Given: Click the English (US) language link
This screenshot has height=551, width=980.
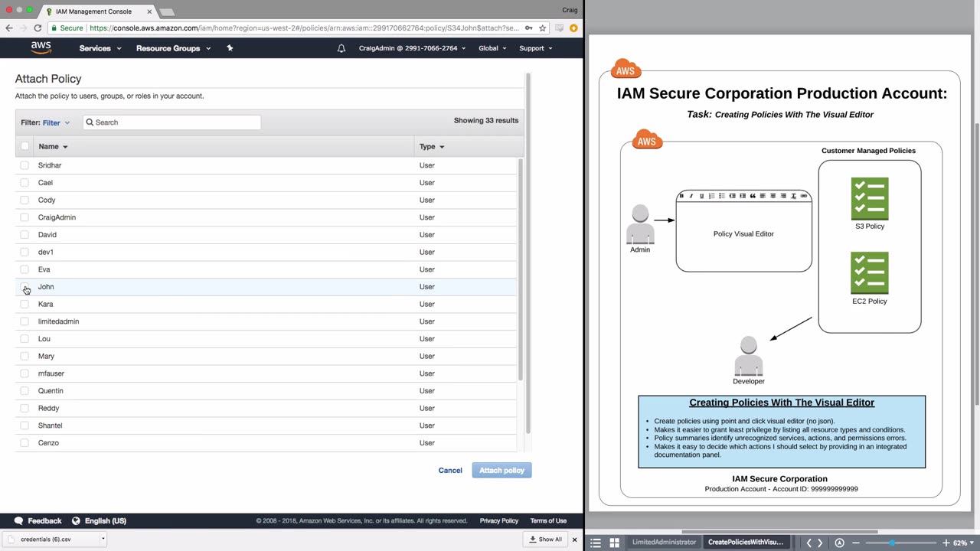Looking at the screenshot, I should click(106, 521).
